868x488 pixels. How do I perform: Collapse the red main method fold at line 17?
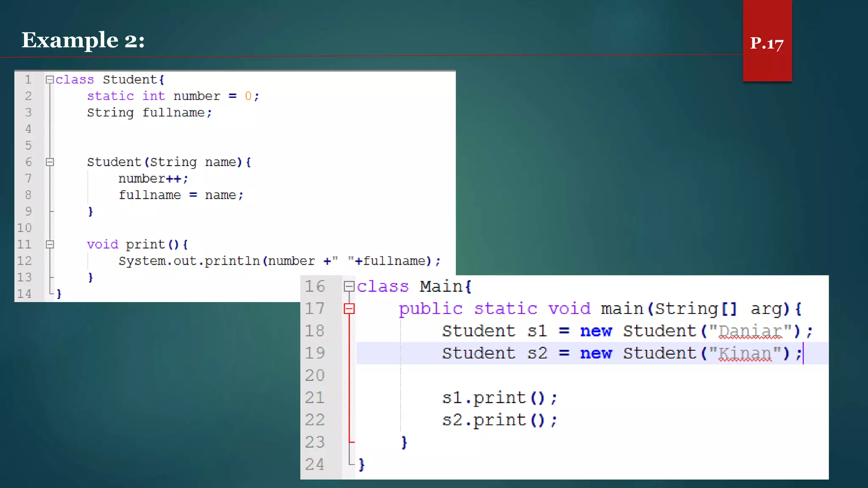click(349, 309)
